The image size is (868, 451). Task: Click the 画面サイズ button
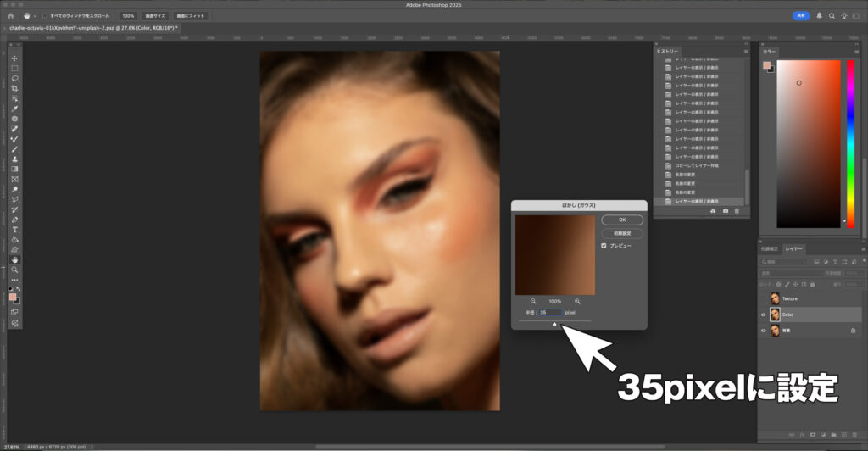[x=155, y=16]
